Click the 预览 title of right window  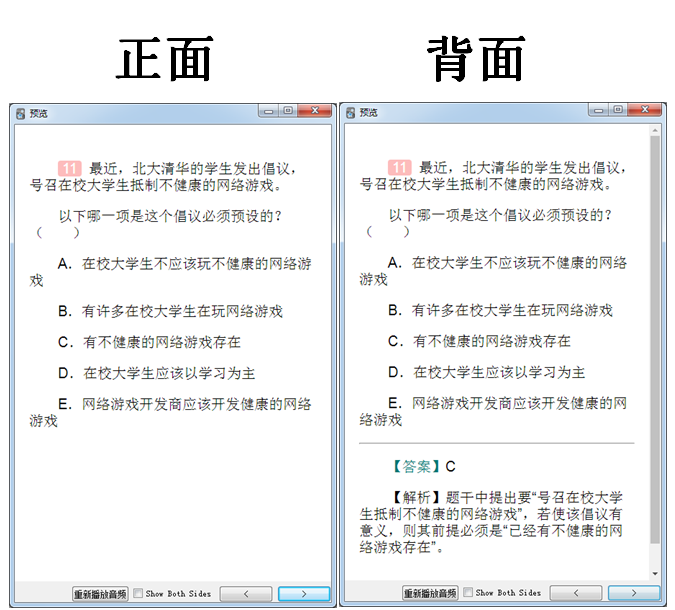(368, 113)
